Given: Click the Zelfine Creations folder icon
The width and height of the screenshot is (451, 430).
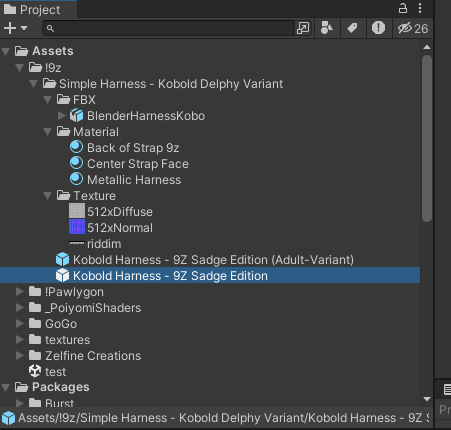Looking at the screenshot, I should pos(35,355).
